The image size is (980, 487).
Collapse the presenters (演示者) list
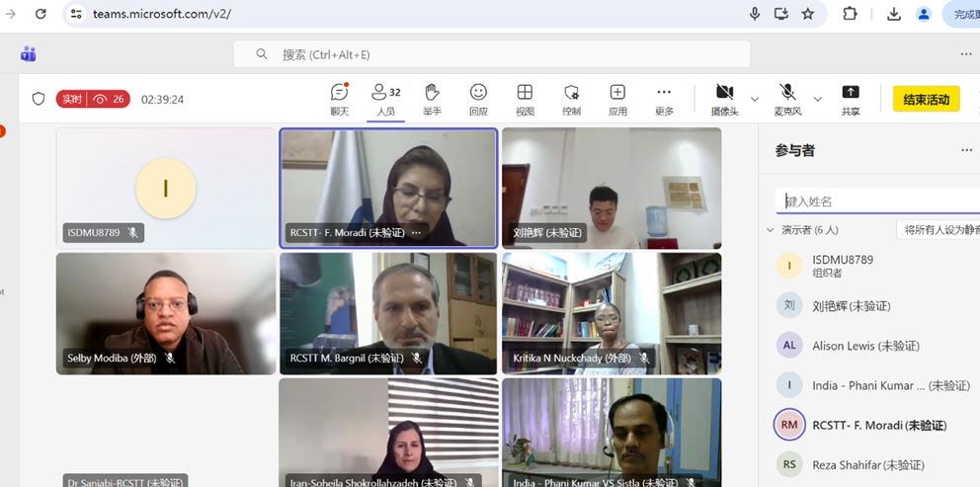pos(771,230)
